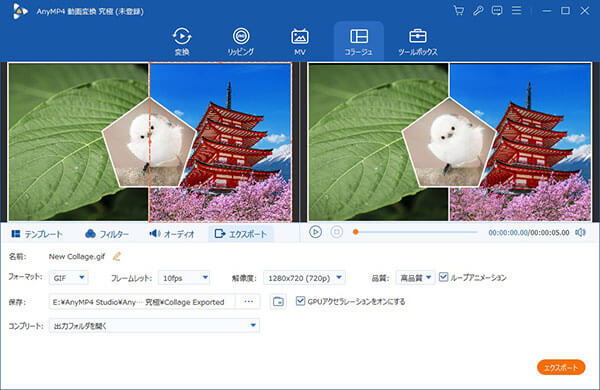Viewport: 600px width, 390px height.
Task: Click the key registration icon
Action: pos(478,11)
